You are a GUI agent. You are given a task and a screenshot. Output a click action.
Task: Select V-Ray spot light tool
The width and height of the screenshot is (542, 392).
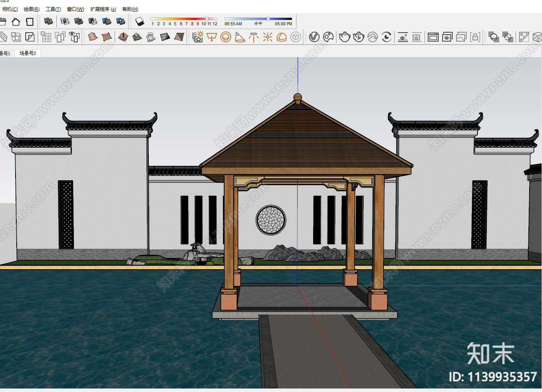240,37
